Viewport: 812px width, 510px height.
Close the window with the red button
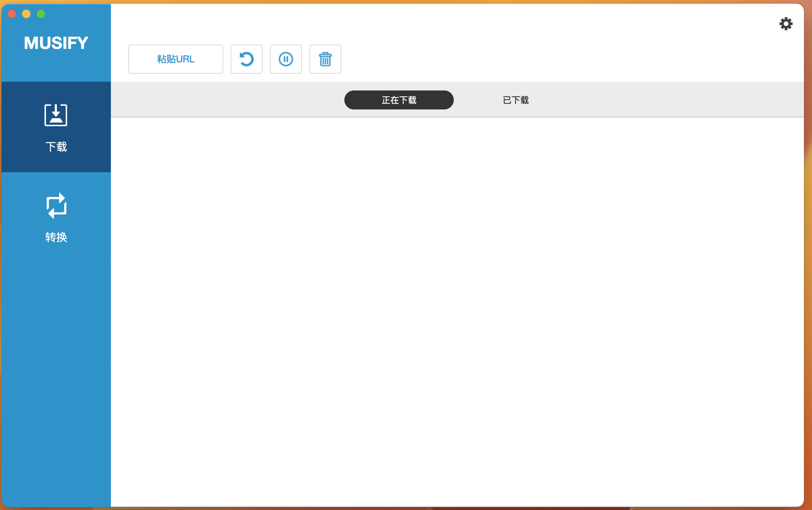(x=12, y=14)
